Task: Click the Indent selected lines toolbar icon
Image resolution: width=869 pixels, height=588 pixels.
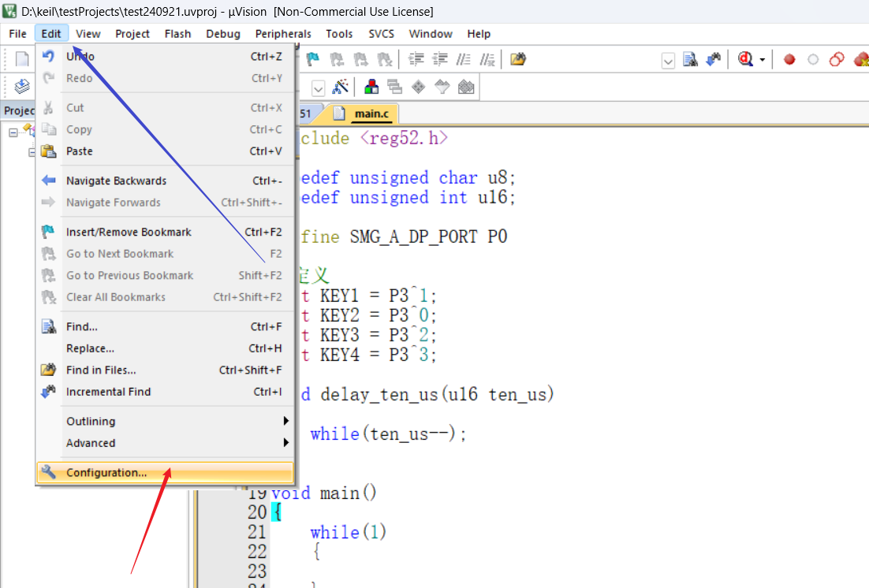Action: pos(416,59)
